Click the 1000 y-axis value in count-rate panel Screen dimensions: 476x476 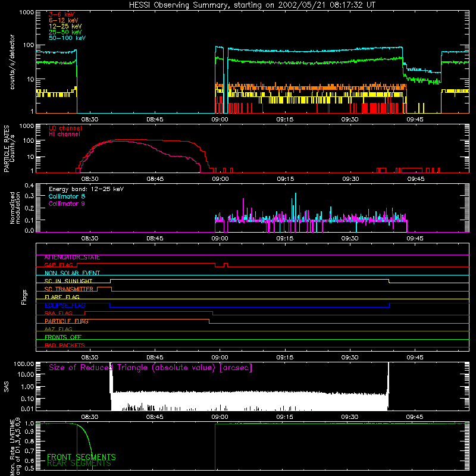[27, 12]
